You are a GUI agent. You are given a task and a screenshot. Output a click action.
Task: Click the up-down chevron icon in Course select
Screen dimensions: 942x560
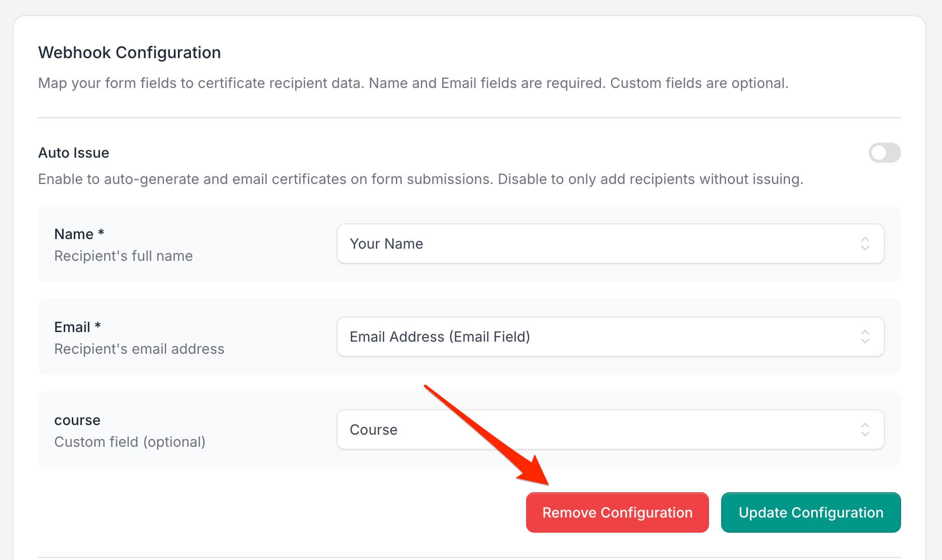[865, 430]
